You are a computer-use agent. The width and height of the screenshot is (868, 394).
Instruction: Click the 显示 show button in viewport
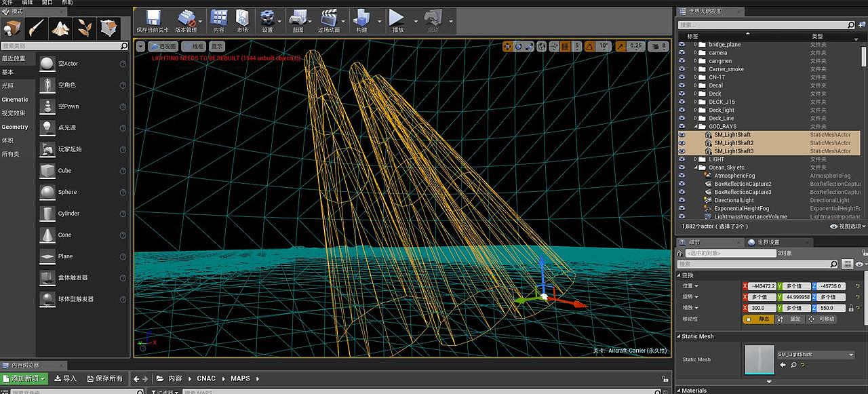click(x=217, y=47)
